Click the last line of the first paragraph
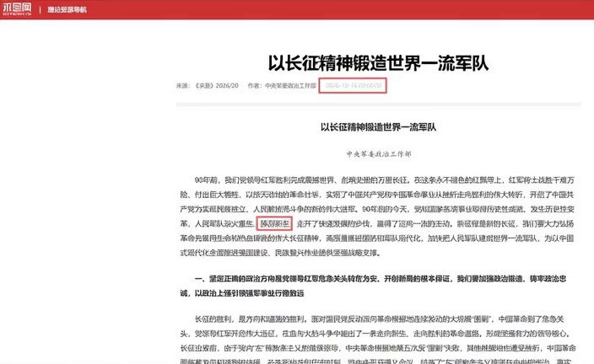This screenshot has height=364, width=594. (280, 253)
